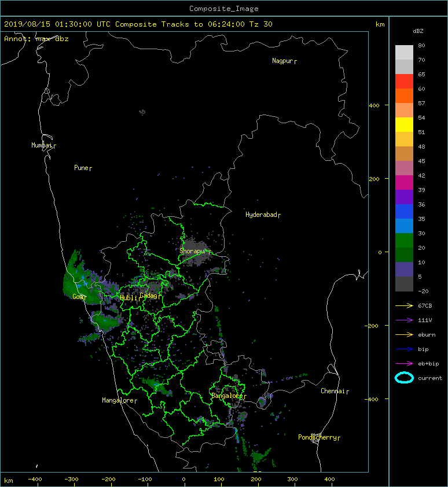Select the Goa label on the coast

pos(78,297)
